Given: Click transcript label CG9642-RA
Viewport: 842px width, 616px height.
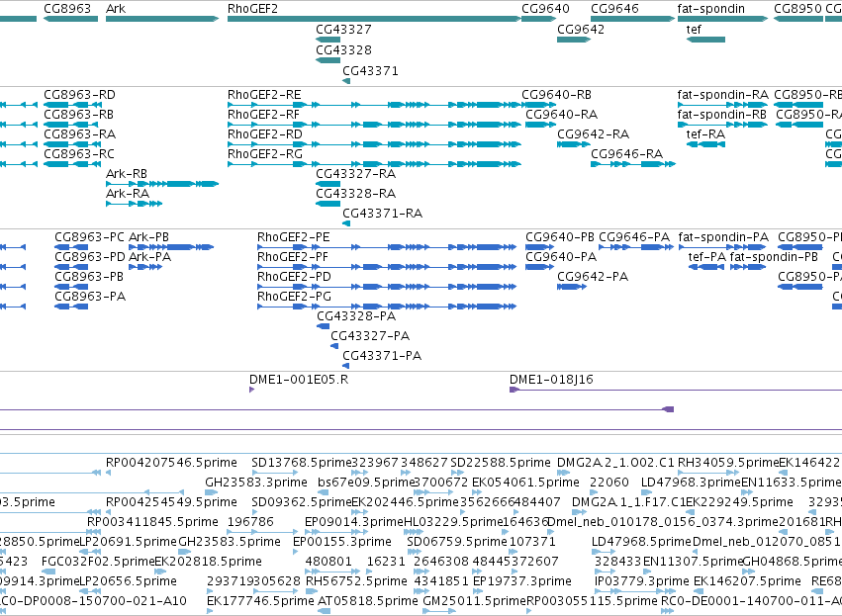Looking at the screenshot, I should coord(593,134).
